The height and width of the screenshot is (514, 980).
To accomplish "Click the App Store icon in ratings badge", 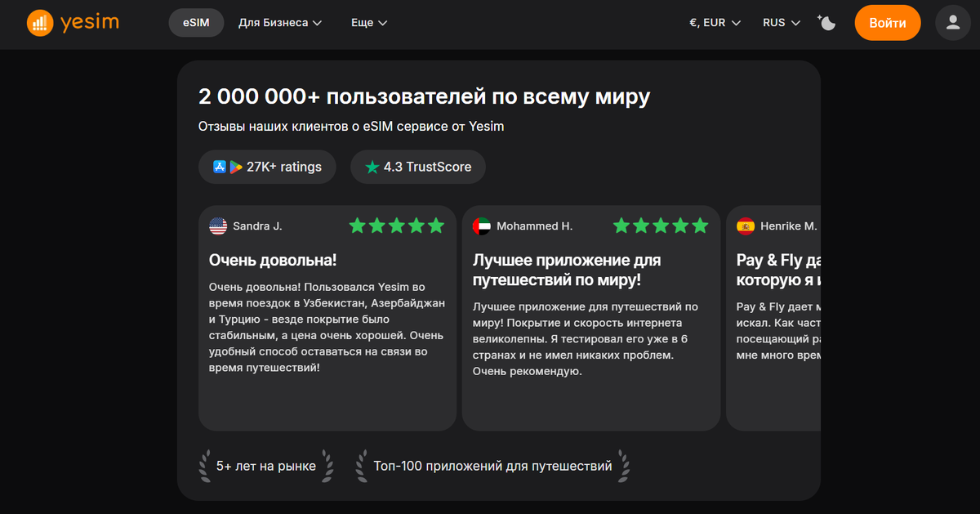I will pos(219,167).
